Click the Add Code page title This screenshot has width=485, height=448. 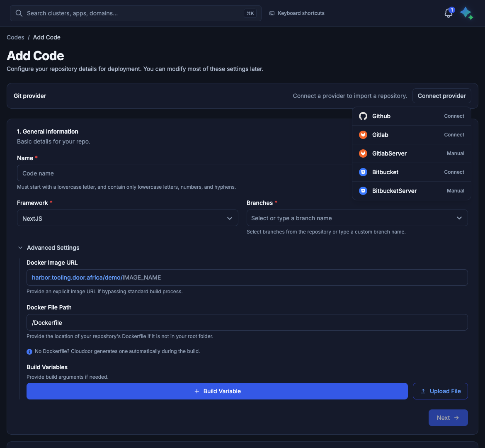tap(35, 56)
